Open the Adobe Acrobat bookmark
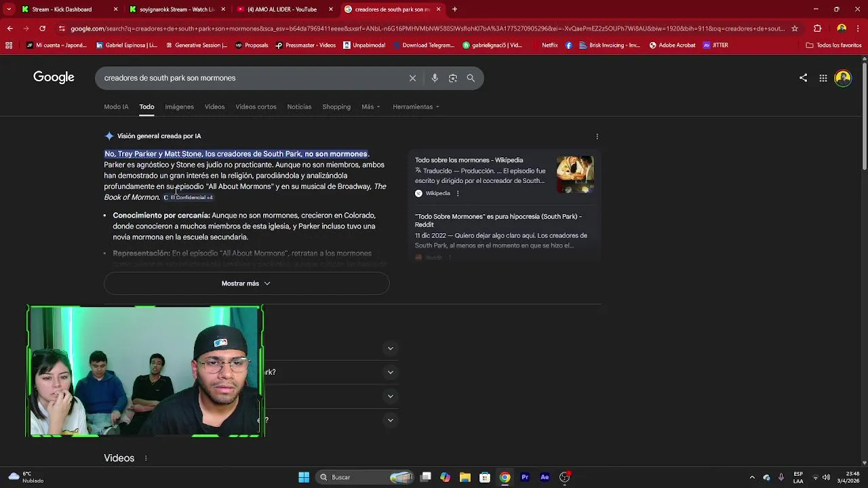Image resolution: width=868 pixels, height=488 pixels. [x=672, y=45]
